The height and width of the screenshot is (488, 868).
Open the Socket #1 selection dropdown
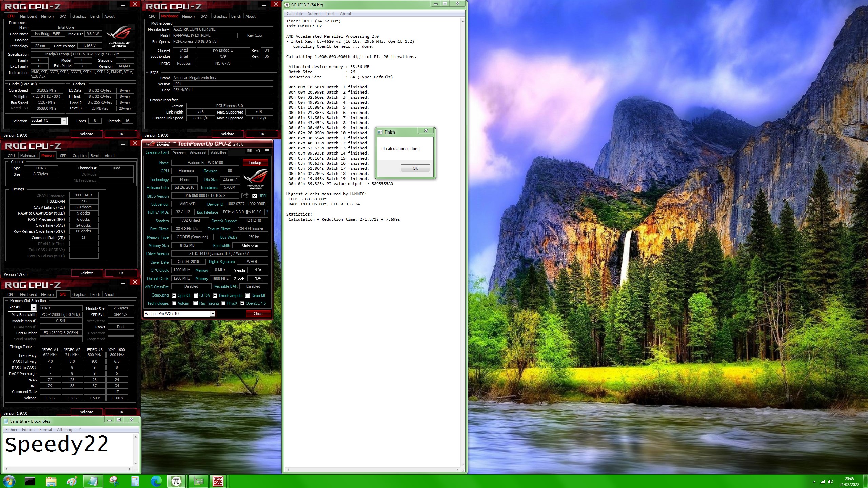click(64, 121)
